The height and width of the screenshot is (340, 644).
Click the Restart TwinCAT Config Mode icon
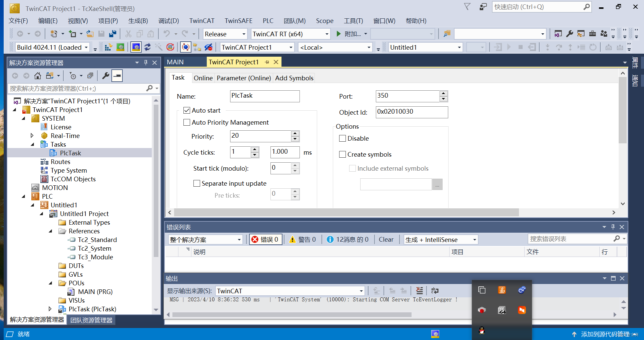tap(136, 47)
